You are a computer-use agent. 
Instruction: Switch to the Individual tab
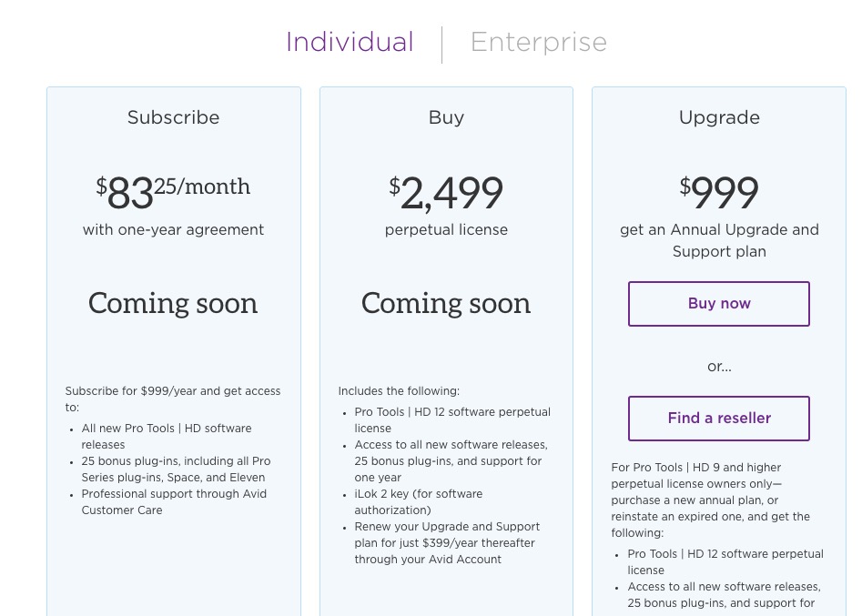(x=350, y=43)
